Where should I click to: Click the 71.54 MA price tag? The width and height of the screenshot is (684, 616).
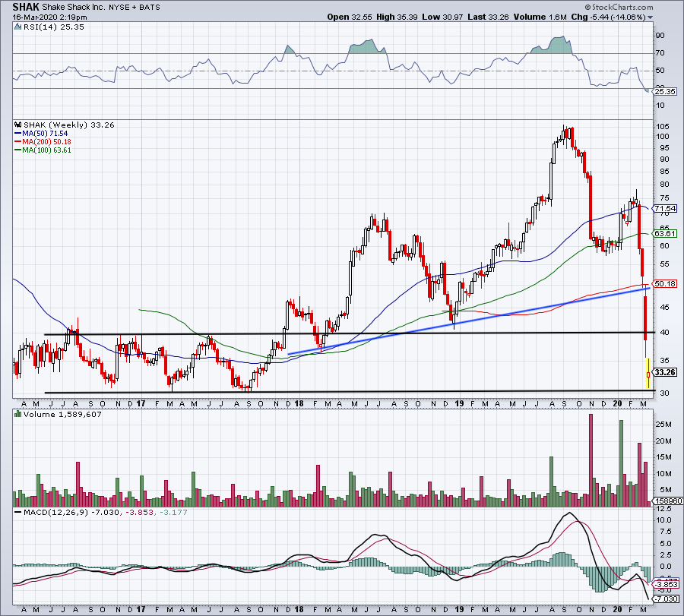click(664, 209)
